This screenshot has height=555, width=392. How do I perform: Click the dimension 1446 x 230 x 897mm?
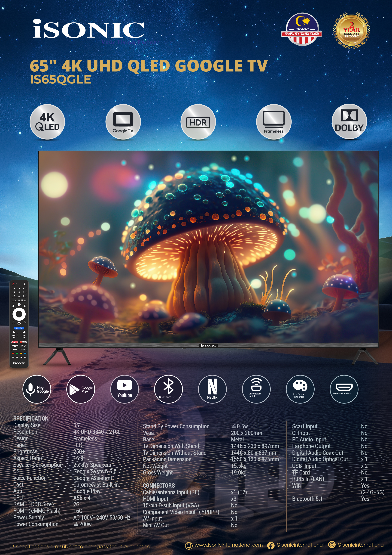[x=255, y=446]
